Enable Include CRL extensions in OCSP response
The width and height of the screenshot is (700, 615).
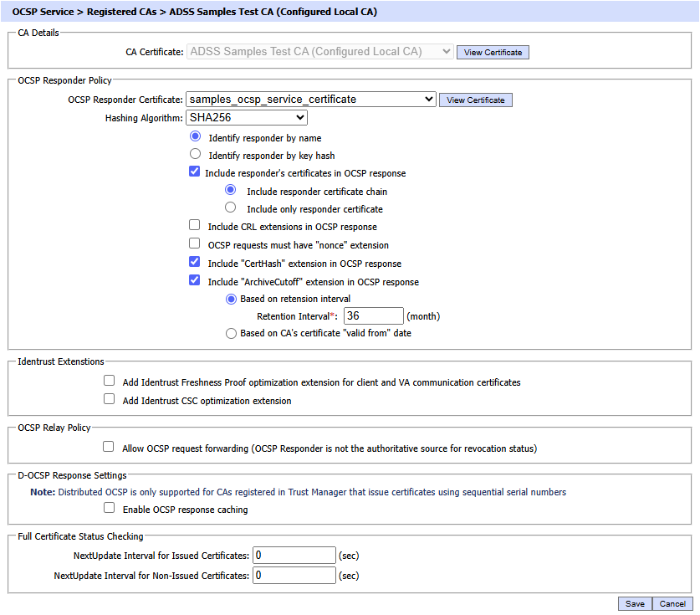tap(195, 226)
